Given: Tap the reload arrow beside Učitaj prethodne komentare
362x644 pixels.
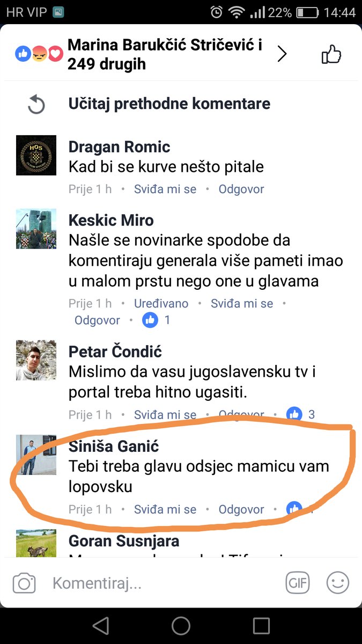Looking at the screenshot, I should pos(36,104).
